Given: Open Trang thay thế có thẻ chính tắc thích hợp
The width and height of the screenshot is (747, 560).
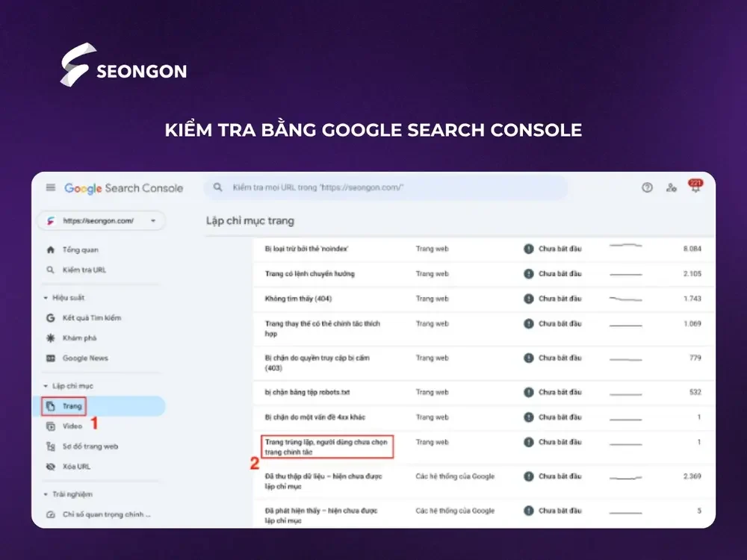Looking at the screenshot, I should tap(323, 329).
